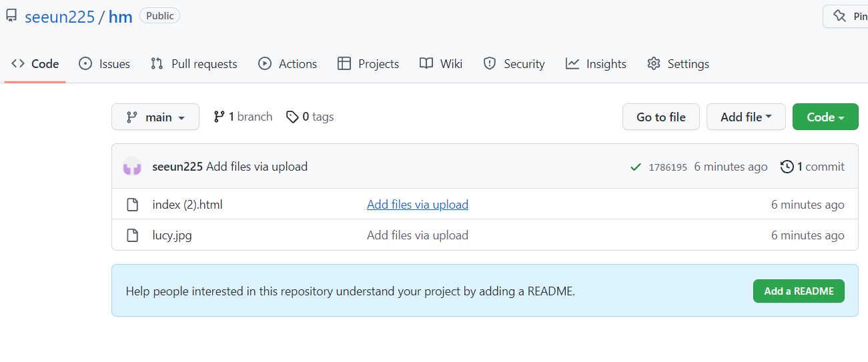The height and width of the screenshot is (362, 868).
Task: Click the Actions play icon
Action: [x=265, y=64]
